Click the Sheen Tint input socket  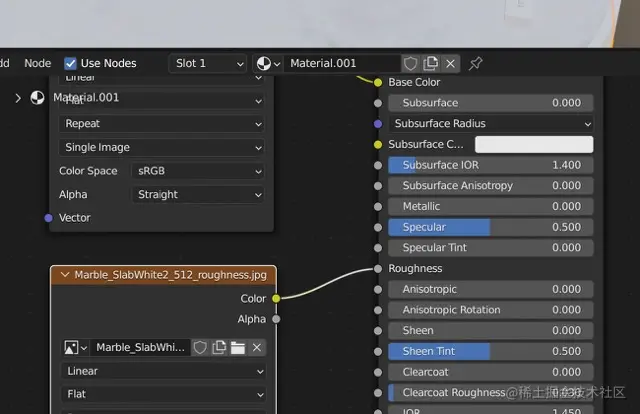[x=378, y=352]
